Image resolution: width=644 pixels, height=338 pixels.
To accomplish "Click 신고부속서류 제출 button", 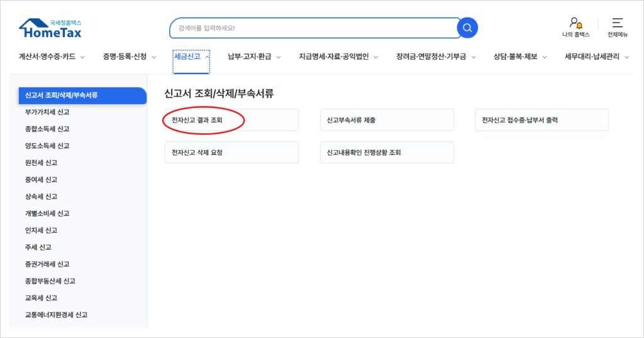I will click(x=387, y=120).
